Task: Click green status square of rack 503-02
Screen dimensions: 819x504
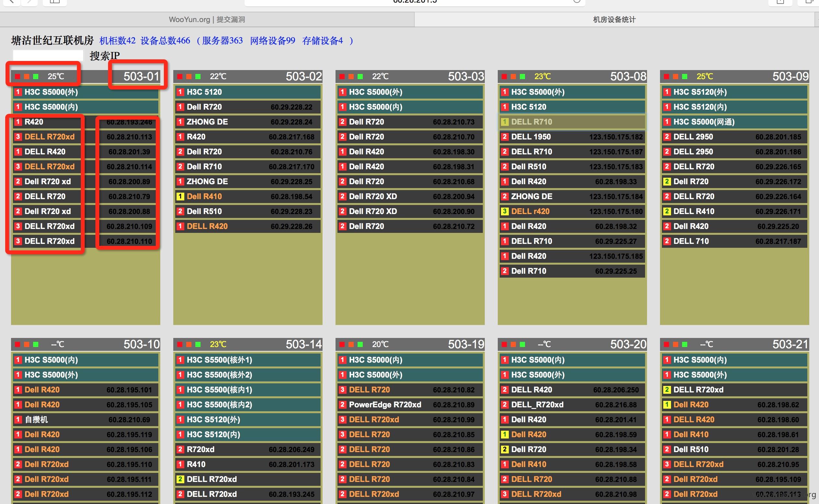Action: [x=198, y=77]
